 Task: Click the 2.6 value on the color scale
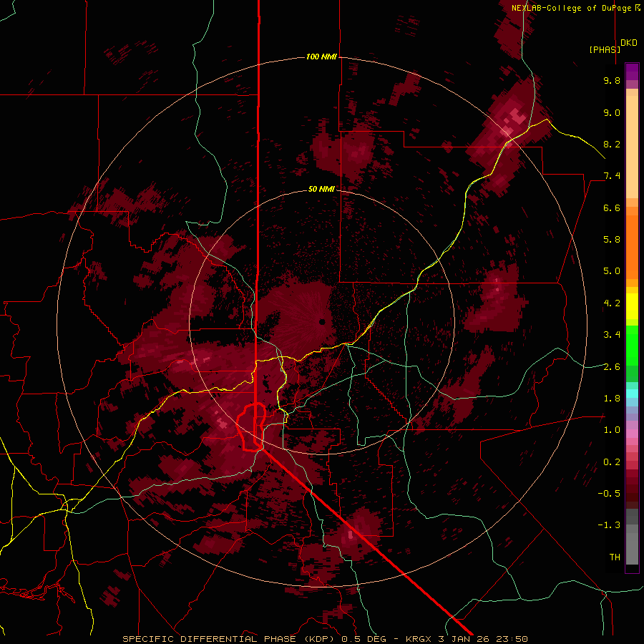pyautogui.click(x=612, y=367)
